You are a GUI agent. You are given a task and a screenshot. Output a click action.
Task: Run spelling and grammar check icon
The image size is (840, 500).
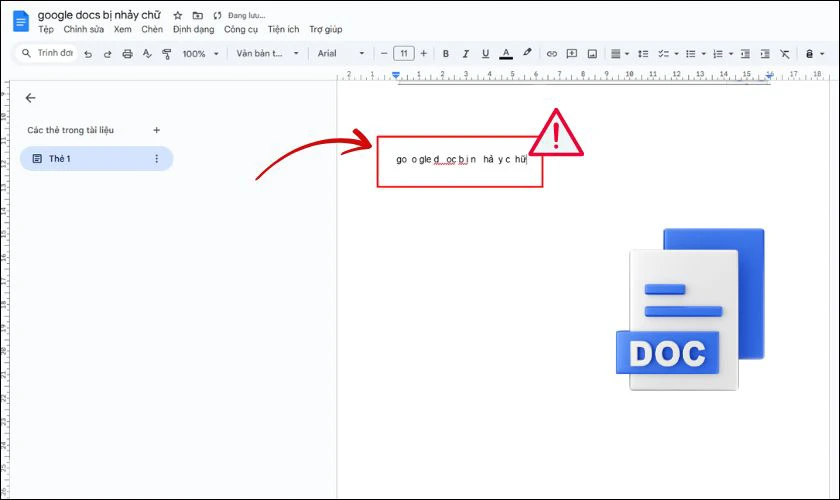point(147,54)
